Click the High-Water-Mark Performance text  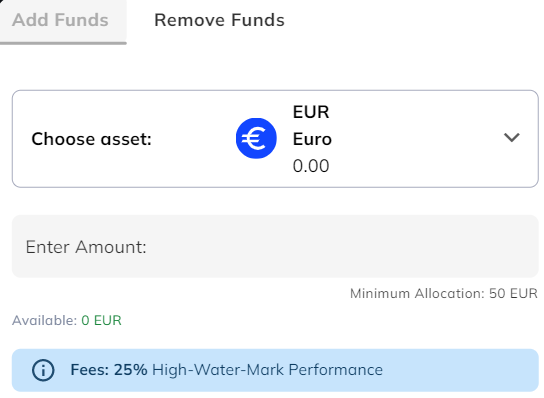267,370
